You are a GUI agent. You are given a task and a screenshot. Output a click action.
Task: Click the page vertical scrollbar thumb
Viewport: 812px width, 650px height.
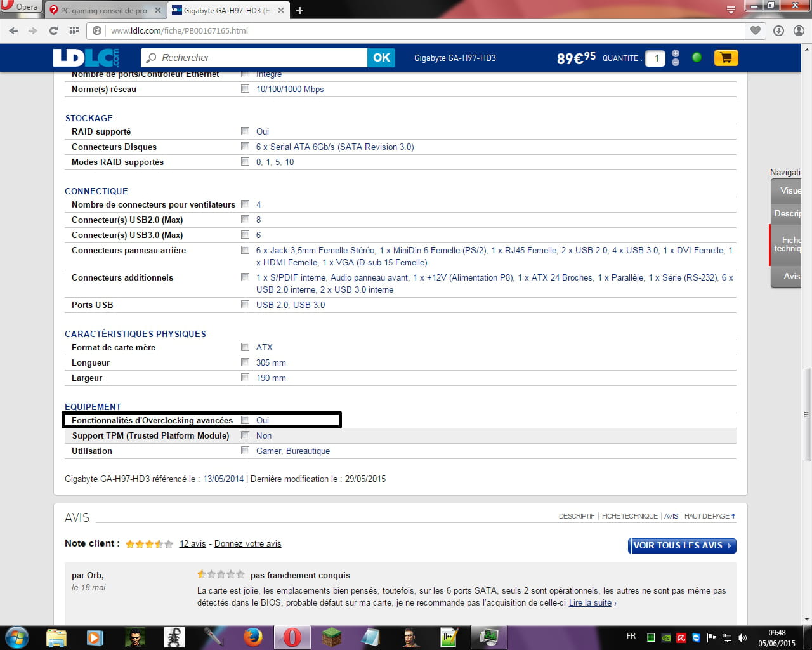point(806,415)
